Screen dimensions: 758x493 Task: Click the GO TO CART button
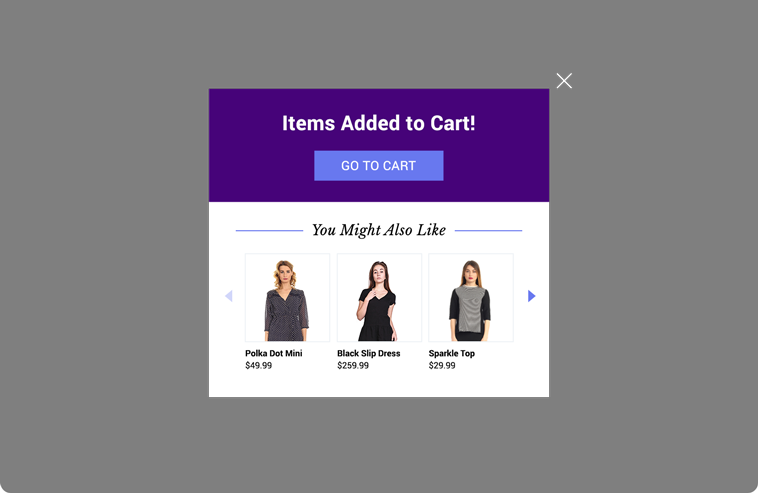click(379, 166)
